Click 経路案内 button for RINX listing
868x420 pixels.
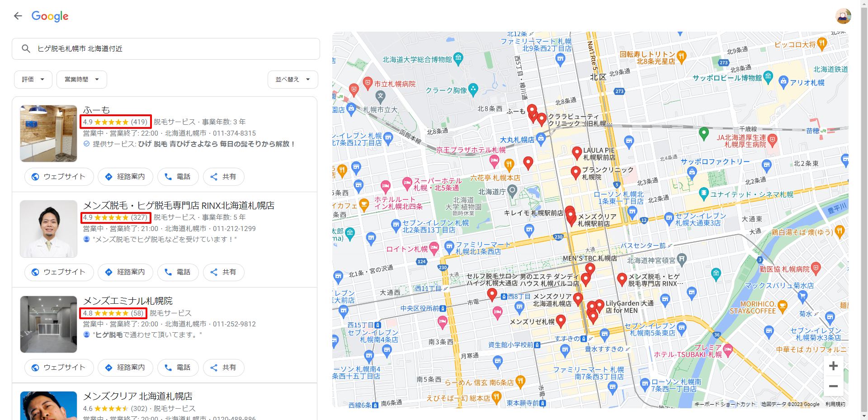pyautogui.click(x=125, y=272)
